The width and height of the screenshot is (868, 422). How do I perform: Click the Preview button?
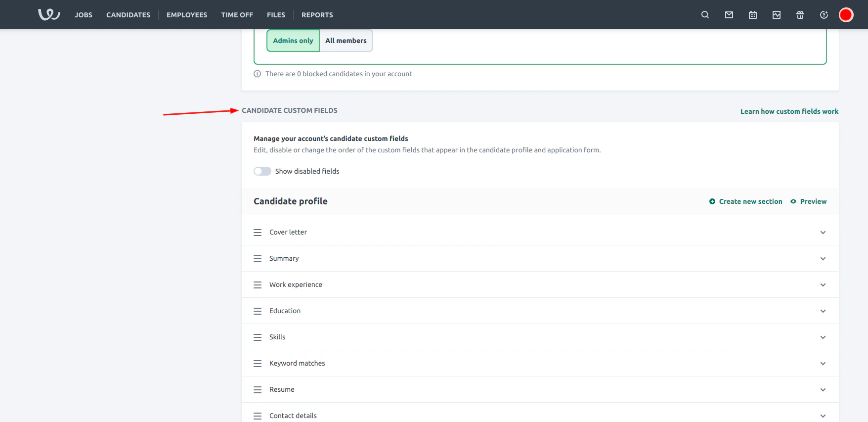tap(809, 201)
